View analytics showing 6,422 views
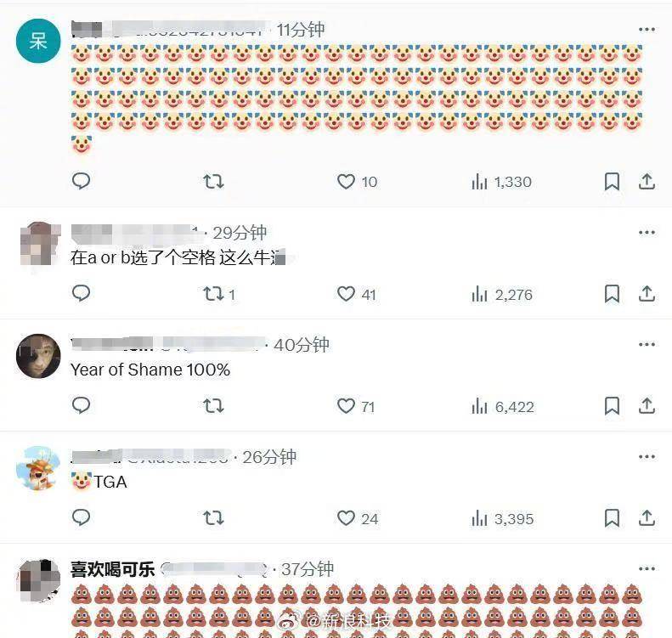Image resolution: width=672 pixels, height=638 pixels. (x=503, y=407)
